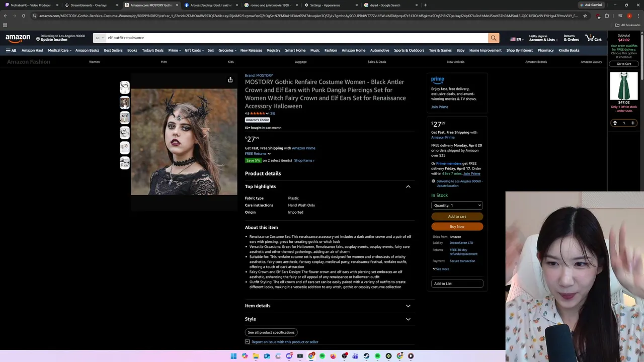The image size is (644, 362).
Task: Open the search category All dropdown
Action: click(99, 38)
